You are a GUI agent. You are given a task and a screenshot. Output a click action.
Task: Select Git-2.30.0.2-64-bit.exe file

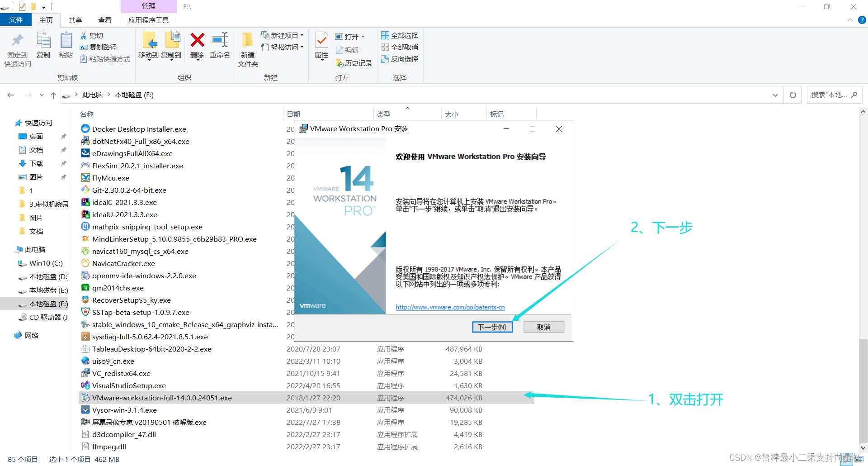click(129, 190)
